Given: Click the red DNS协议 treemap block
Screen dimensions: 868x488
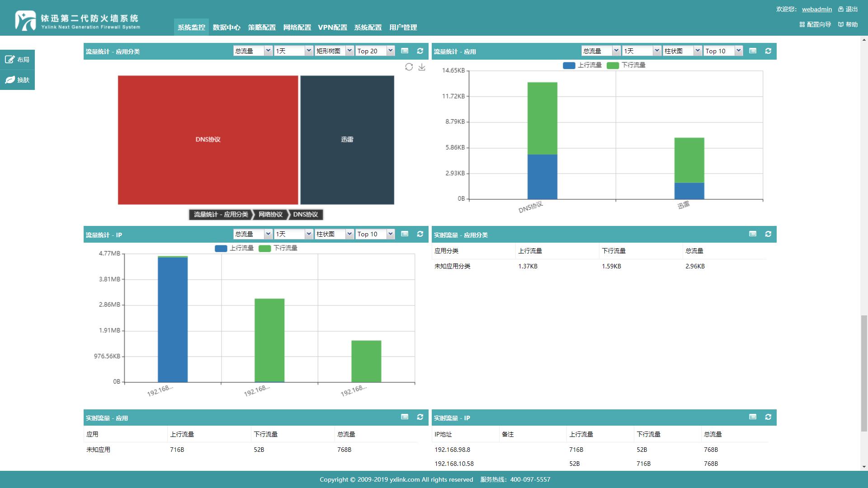Looking at the screenshot, I should click(208, 140).
